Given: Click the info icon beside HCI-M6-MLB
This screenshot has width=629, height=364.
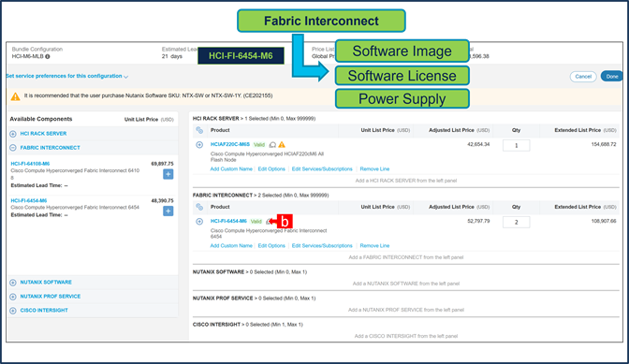Looking at the screenshot, I should pyautogui.click(x=48, y=56).
